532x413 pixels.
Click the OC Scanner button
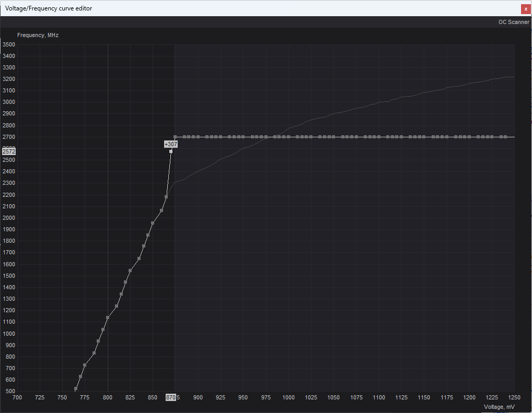click(x=513, y=22)
